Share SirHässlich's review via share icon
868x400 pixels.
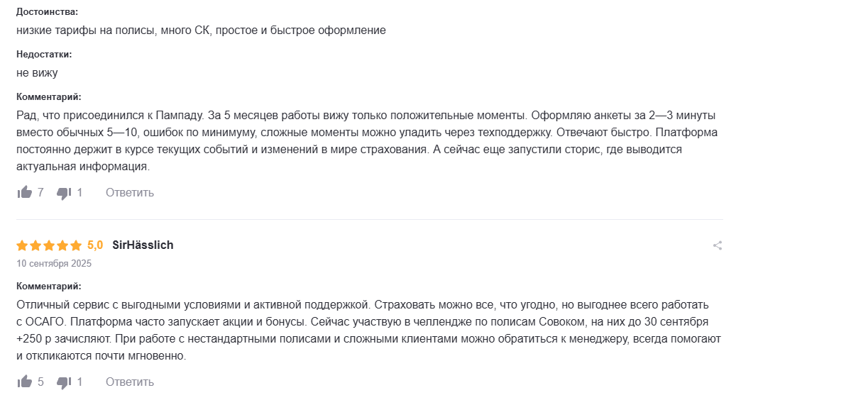click(718, 245)
